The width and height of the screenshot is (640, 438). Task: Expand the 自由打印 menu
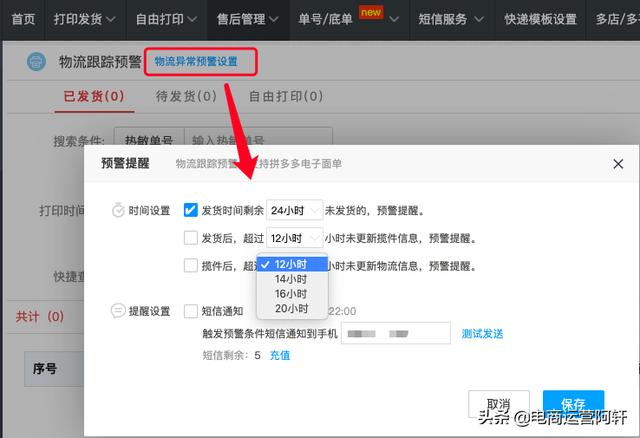[166, 19]
